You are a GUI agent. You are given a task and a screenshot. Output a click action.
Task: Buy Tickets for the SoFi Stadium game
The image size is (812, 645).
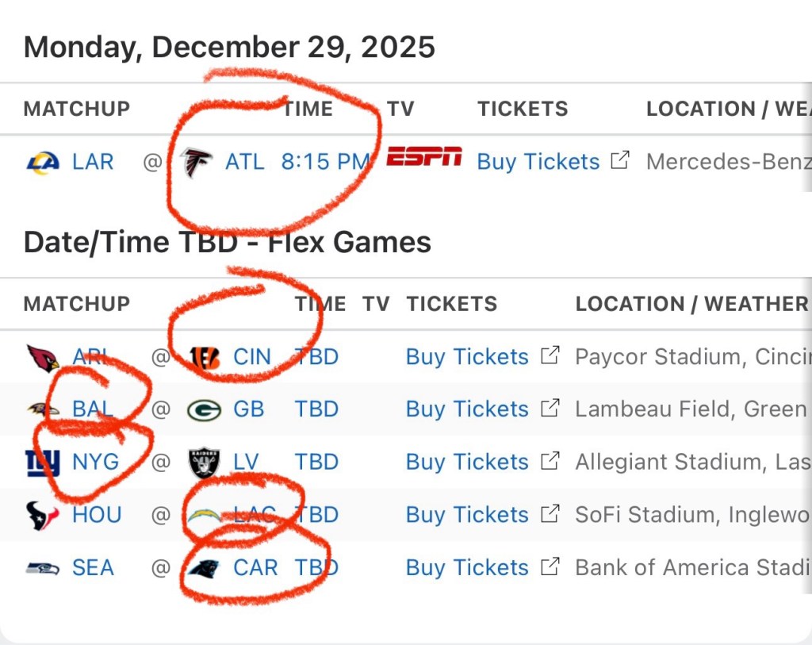pos(467,515)
